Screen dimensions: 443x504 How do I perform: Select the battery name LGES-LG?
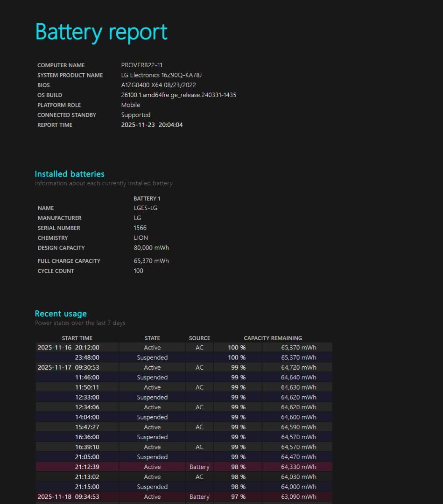click(145, 208)
